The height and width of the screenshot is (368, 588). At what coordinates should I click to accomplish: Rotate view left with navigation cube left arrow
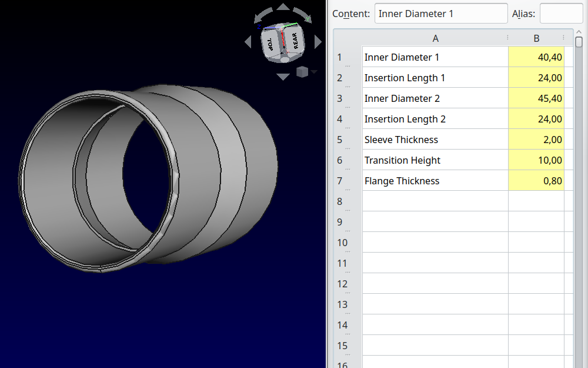248,42
